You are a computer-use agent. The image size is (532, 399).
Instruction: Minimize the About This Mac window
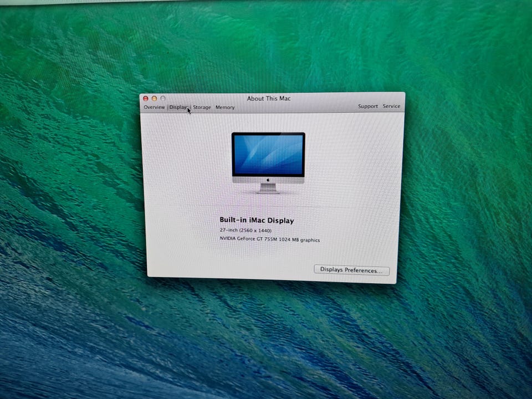point(155,99)
